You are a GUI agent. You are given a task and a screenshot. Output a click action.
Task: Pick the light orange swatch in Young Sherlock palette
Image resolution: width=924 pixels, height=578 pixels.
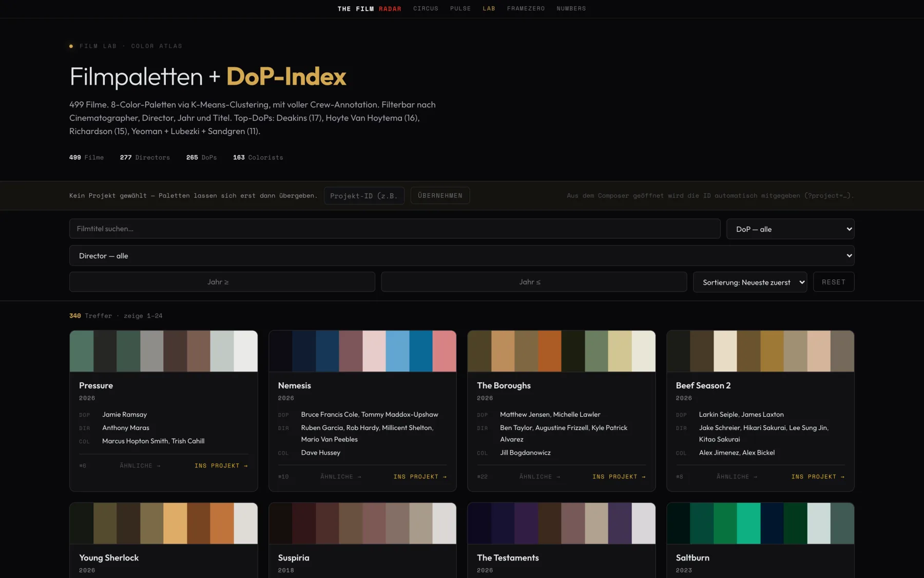click(x=175, y=523)
